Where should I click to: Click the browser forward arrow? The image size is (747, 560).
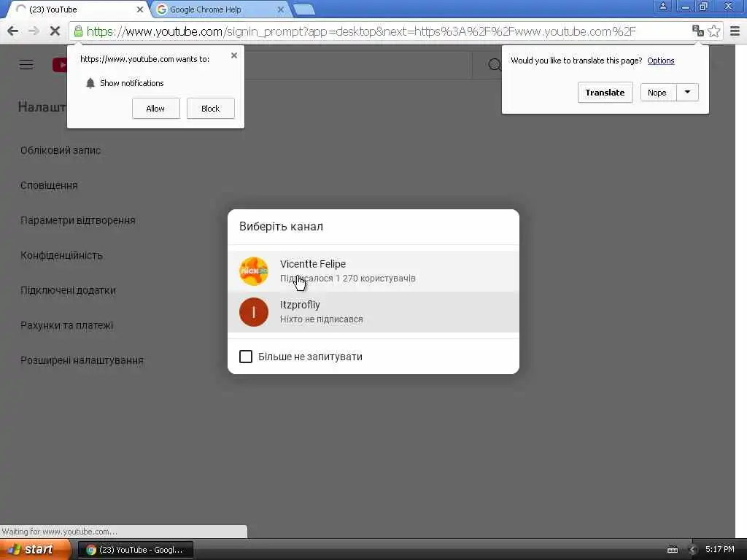[34, 31]
